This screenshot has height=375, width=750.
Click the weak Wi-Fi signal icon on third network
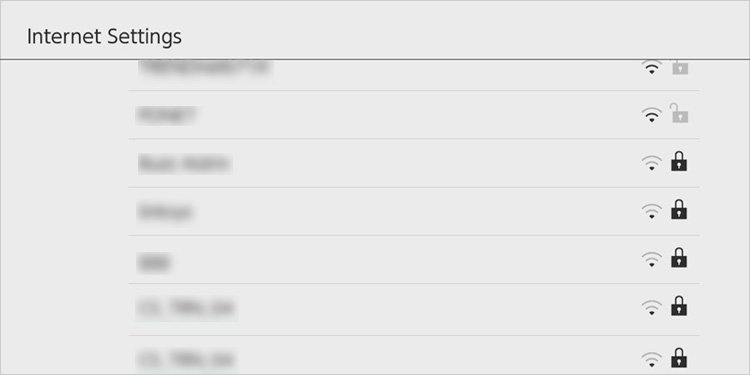651,163
